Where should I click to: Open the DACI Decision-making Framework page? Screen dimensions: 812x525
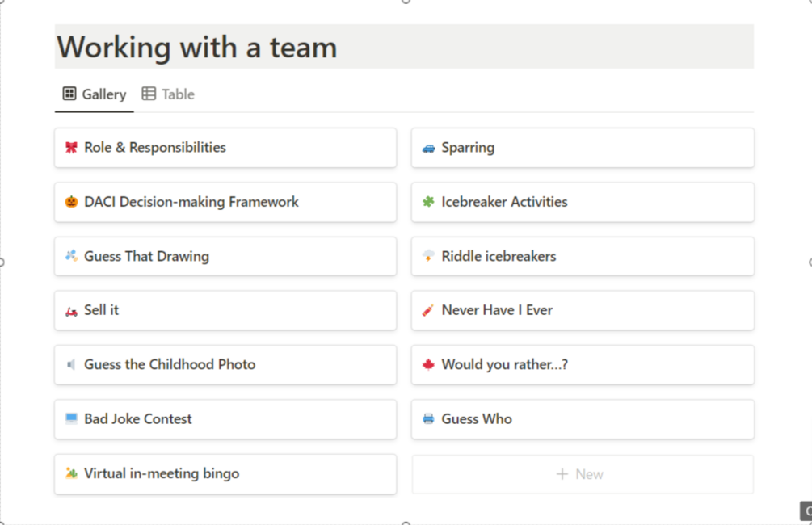coord(191,202)
